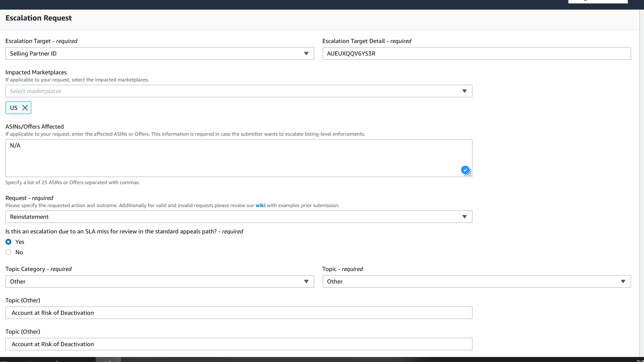The image size is (644, 362).
Task: Select the Yes radio for SLA miss
Action: pyautogui.click(x=8, y=242)
